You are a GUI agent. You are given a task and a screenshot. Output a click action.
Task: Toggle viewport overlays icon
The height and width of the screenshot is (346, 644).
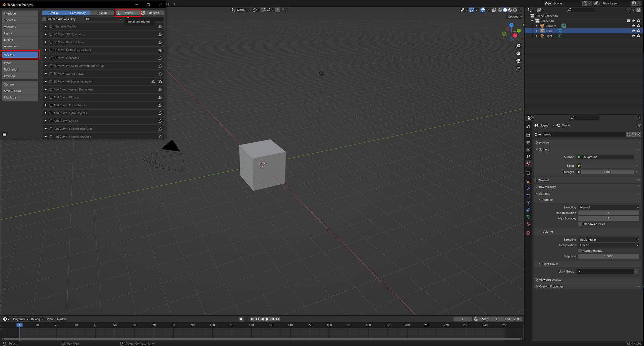coord(483,10)
